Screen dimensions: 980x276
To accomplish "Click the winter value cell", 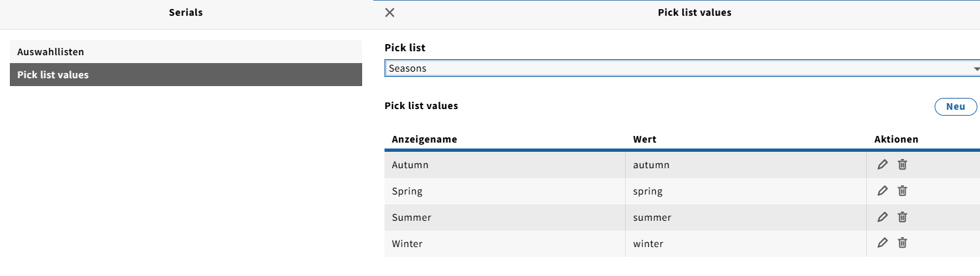I will click(648, 244).
